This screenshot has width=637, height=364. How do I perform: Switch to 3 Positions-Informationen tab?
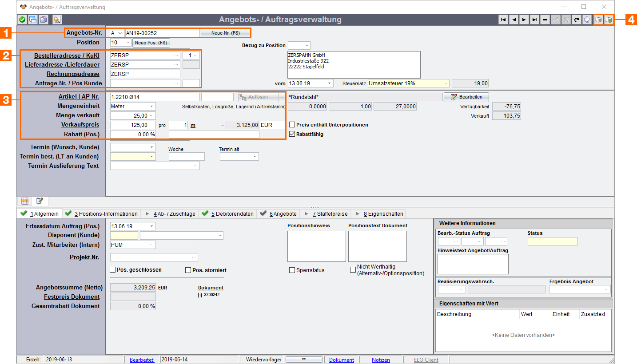[x=101, y=214]
